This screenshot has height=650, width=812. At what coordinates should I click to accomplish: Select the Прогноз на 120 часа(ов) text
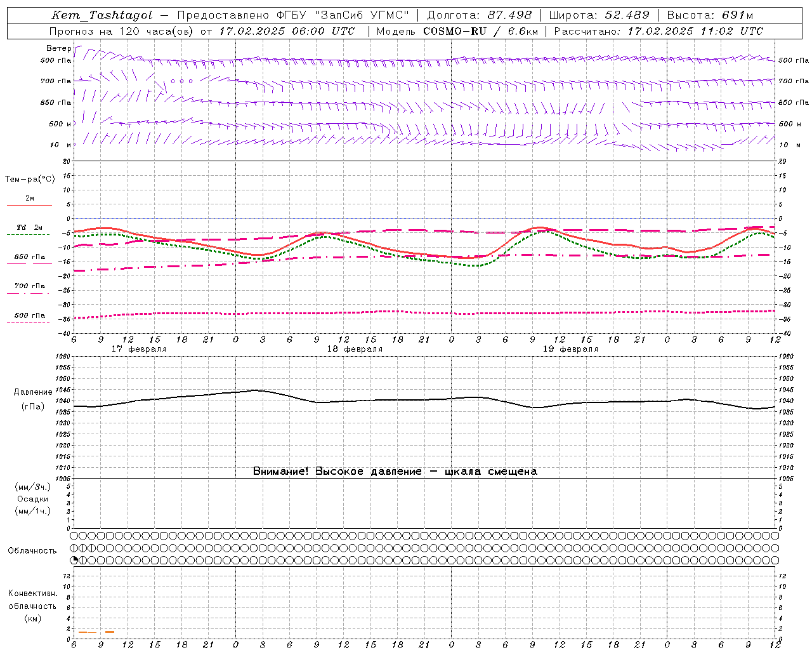[122, 31]
